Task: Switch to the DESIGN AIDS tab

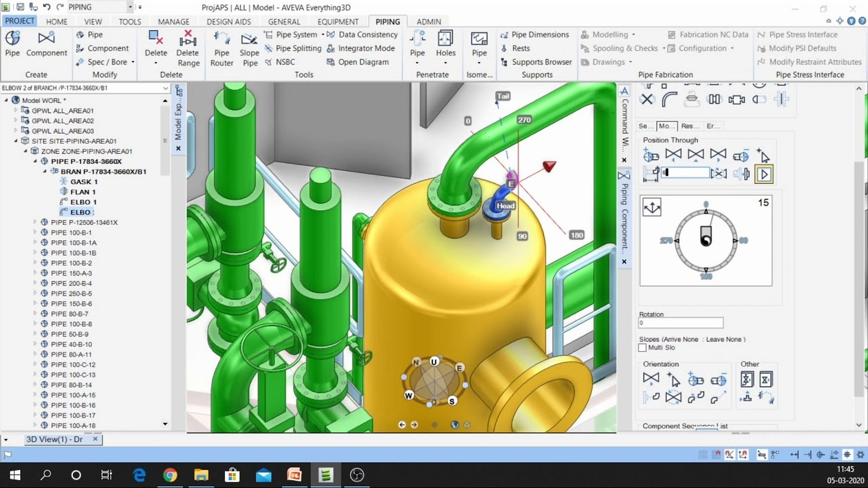Action: coord(229,21)
